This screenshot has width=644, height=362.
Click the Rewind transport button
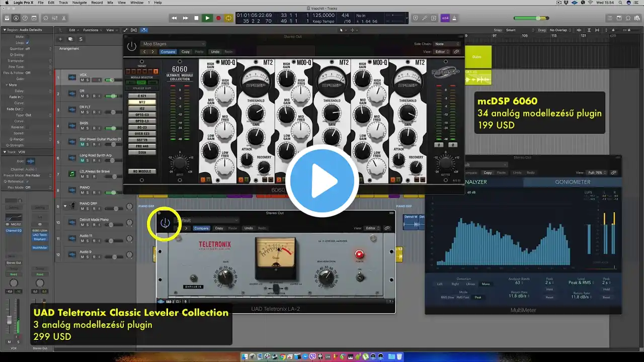(174, 18)
